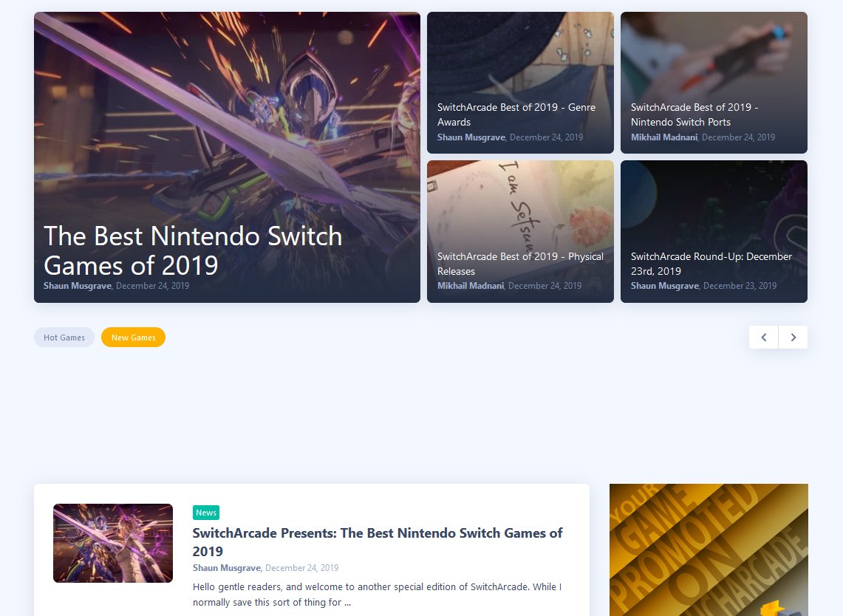The width and height of the screenshot is (843, 616).
Task: Click the article excerpt starting 'Hello gentle readers'
Action: pos(377,595)
